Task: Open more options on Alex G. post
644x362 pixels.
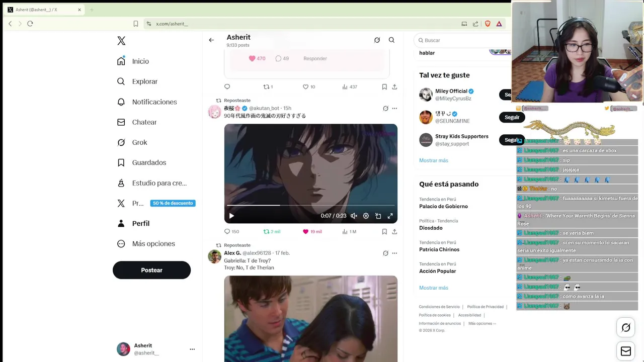Action: [394, 253]
